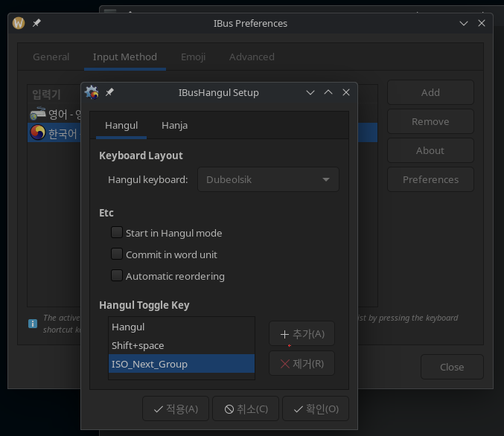Viewport: 504px width, 436px height.
Task: Open the Emoji tab in IBus Preferences
Action: [193, 57]
